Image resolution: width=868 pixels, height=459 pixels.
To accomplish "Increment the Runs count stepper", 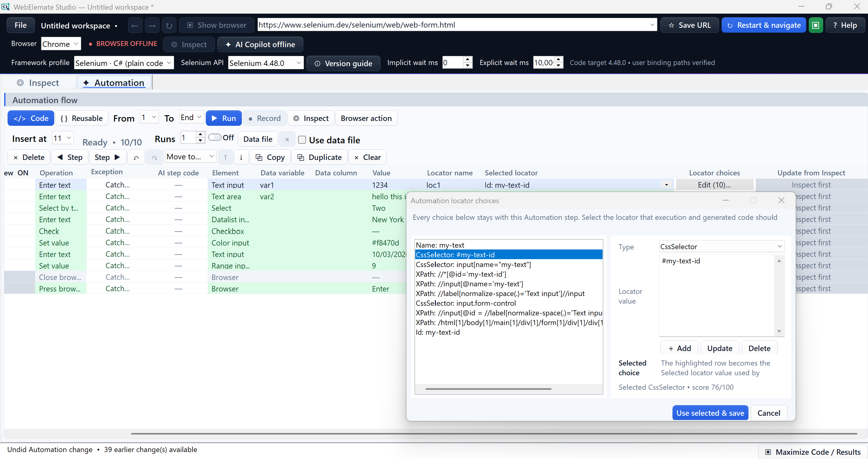I will [200, 134].
